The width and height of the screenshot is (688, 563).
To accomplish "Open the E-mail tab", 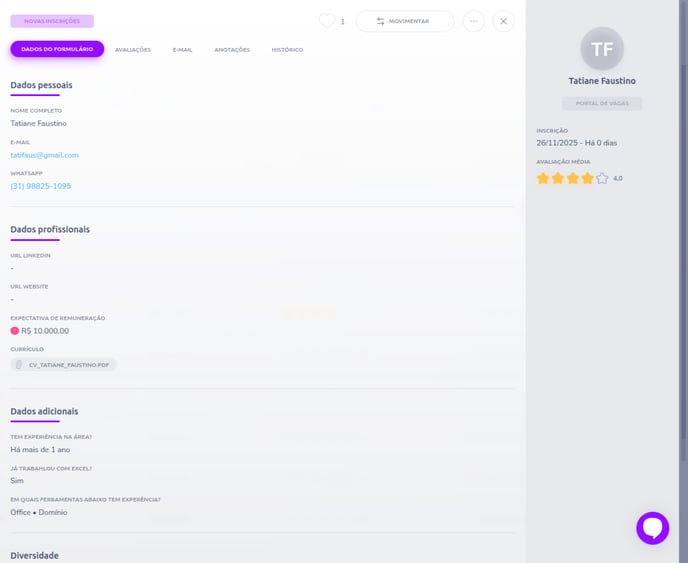I will tap(182, 49).
